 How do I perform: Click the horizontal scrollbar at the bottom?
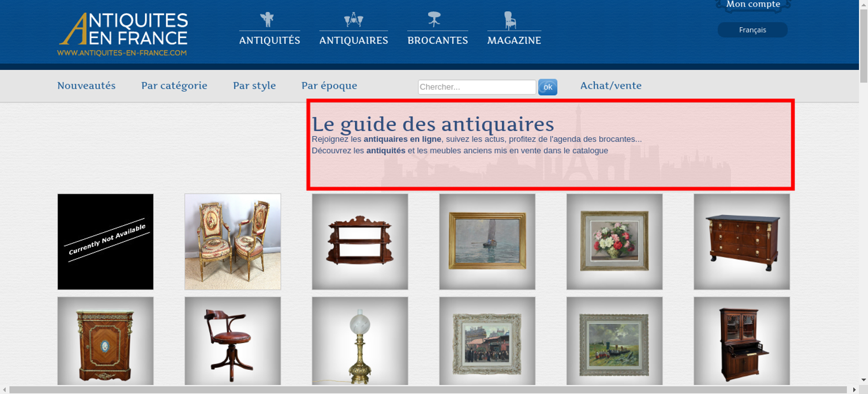pyautogui.click(x=428, y=390)
